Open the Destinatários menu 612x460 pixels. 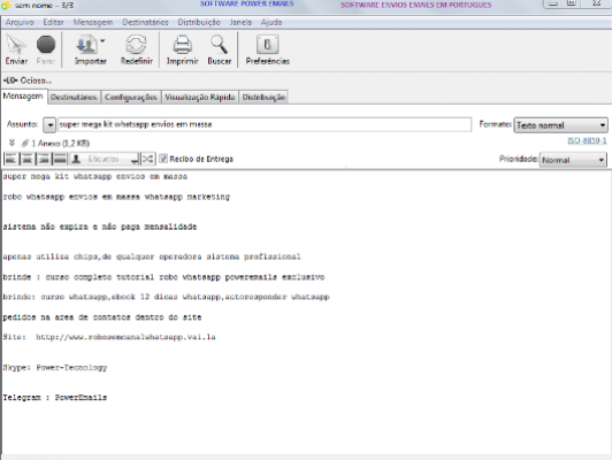point(145,22)
